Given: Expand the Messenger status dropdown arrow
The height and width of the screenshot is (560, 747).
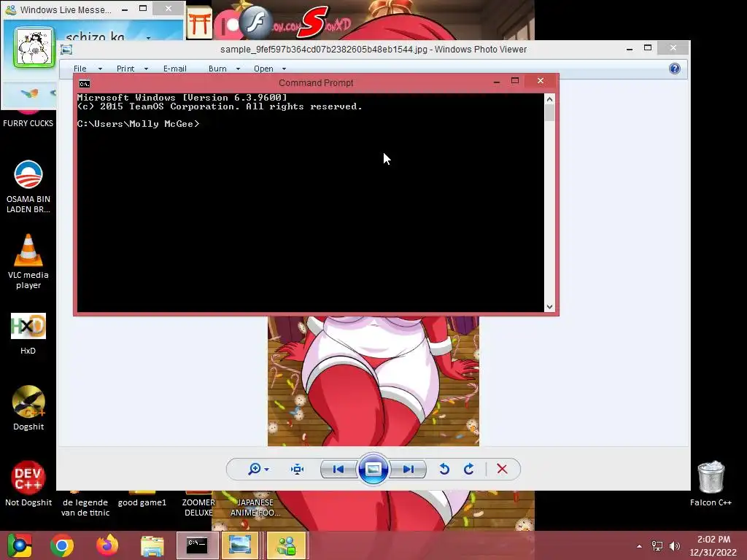Looking at the screenshot, I should tap(149, 37).
